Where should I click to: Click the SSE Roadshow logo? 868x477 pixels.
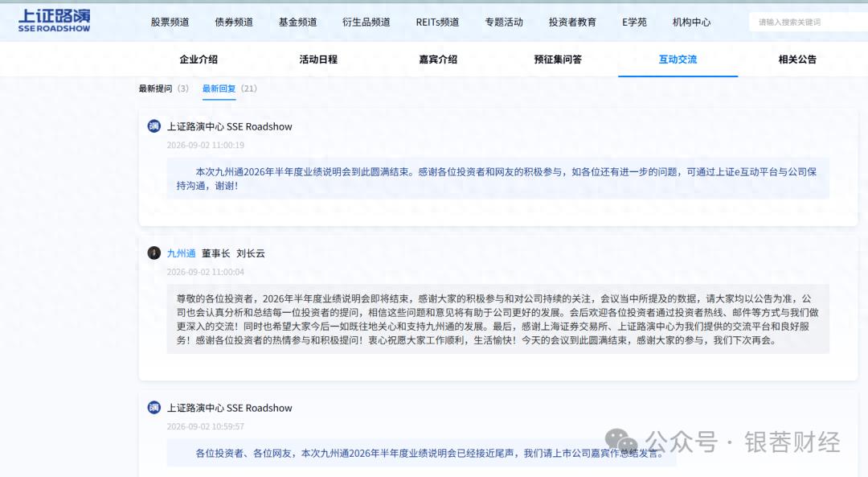[x=54, y=21]
